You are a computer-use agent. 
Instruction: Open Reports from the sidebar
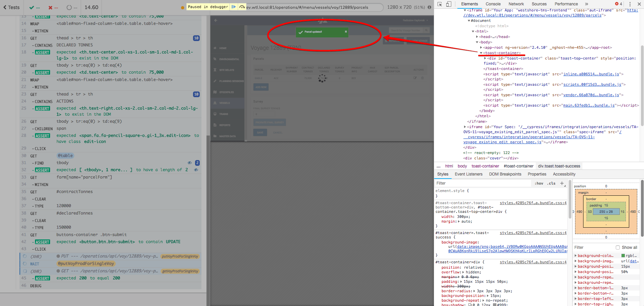227,125
